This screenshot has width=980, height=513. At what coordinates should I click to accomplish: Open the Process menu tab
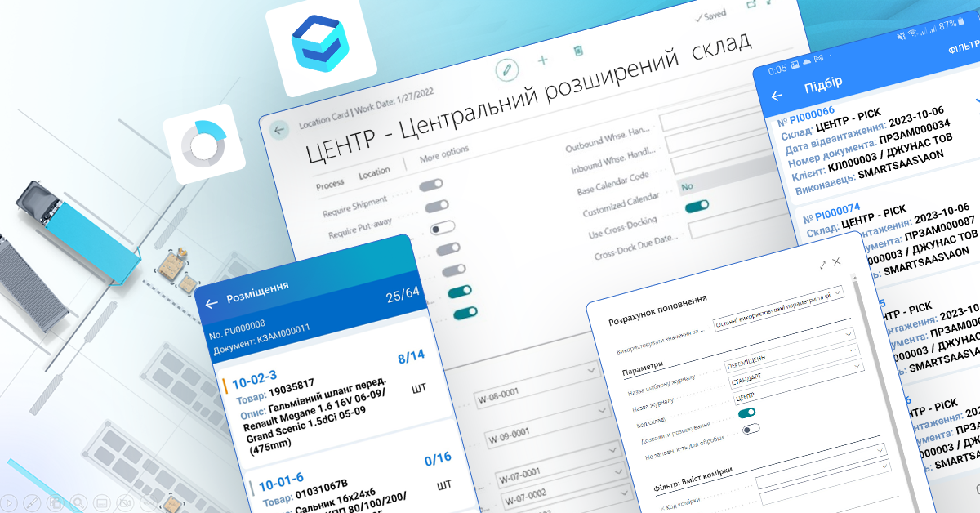pos(330,185)
